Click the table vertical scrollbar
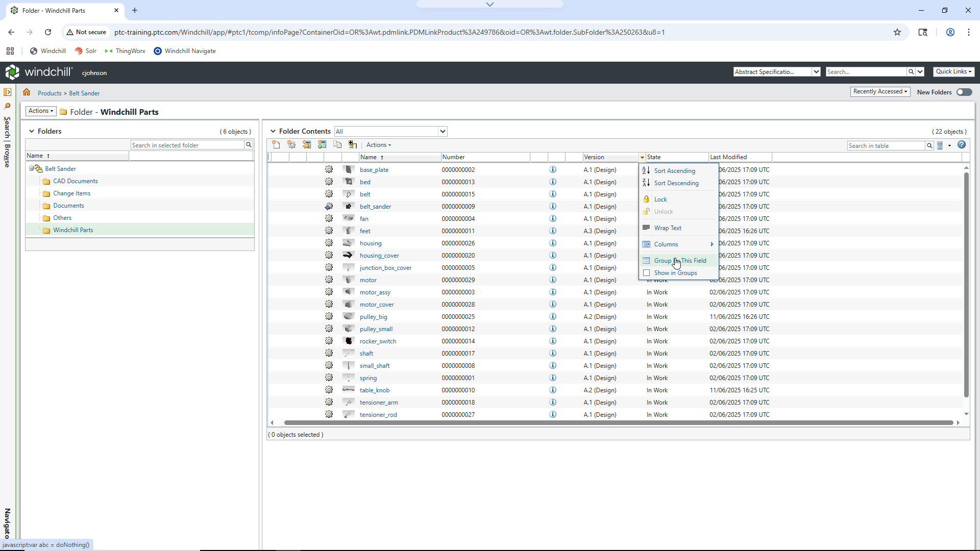 coord(966,285)
